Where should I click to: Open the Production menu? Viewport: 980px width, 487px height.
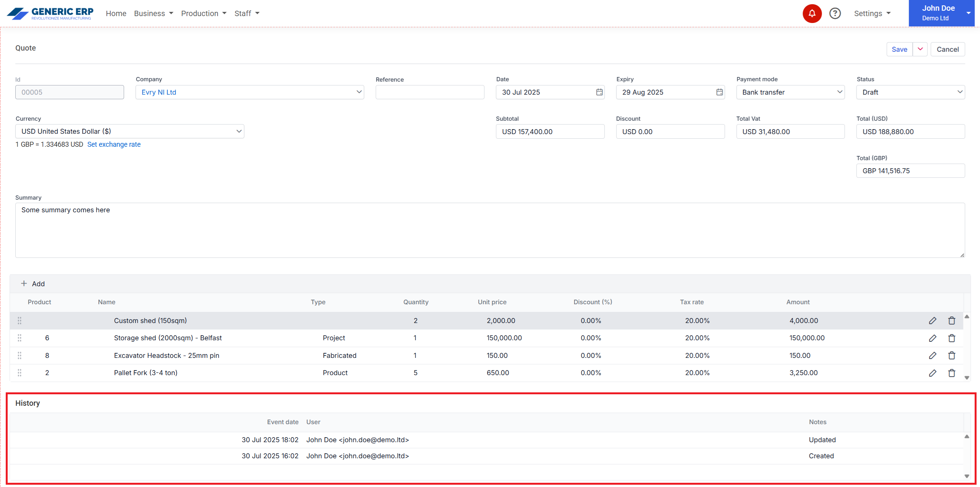204,13
